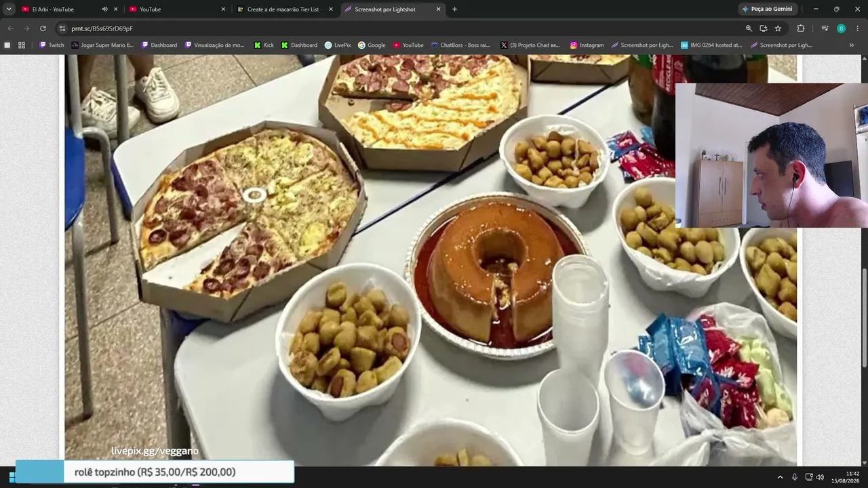
Task: Close the plain YouTube tab
Action: (223, 9)
